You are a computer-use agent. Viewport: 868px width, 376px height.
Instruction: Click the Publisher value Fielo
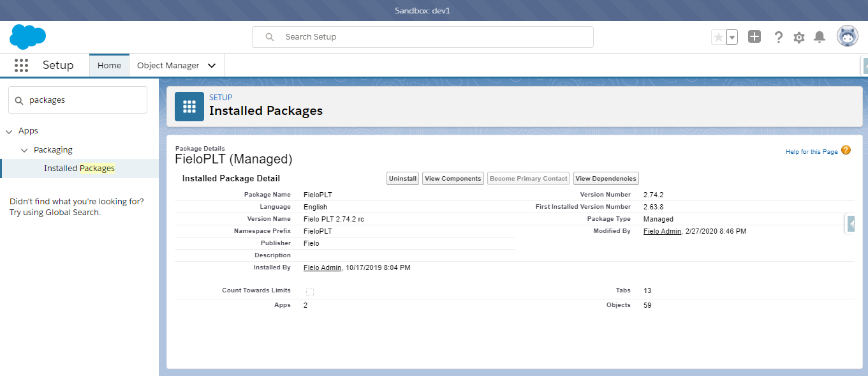pos(311,243)
